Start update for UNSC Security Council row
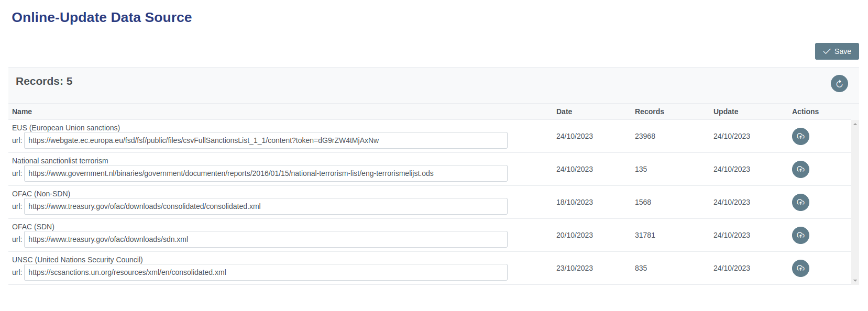 [800, 269]
